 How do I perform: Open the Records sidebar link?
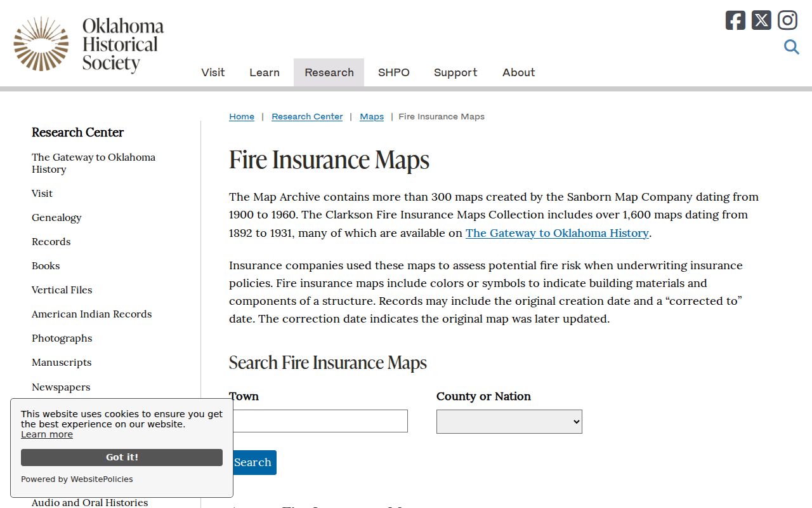pyautogui.click(x=51, y=242)
